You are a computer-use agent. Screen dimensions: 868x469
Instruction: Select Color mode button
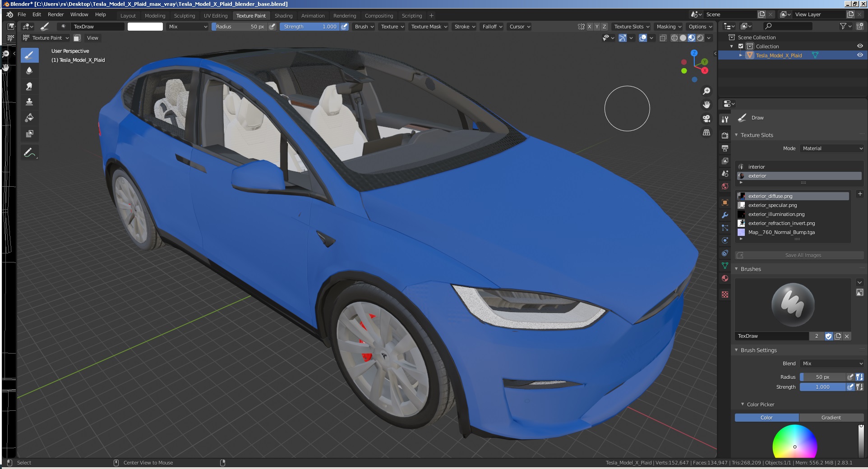[x=766, y=418]
